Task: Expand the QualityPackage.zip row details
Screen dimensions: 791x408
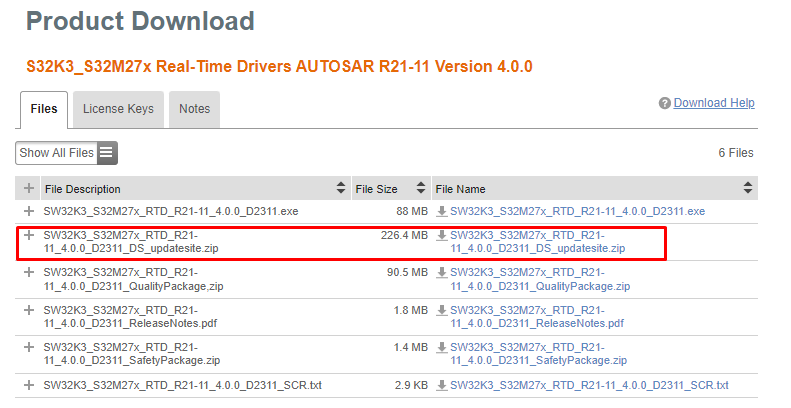Action: point(29,273)
